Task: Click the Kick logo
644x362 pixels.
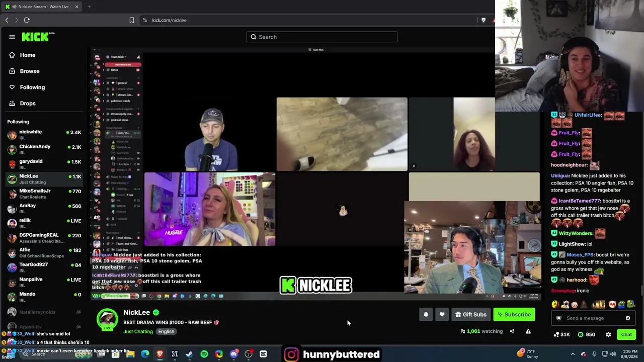Action: [38, 37]
